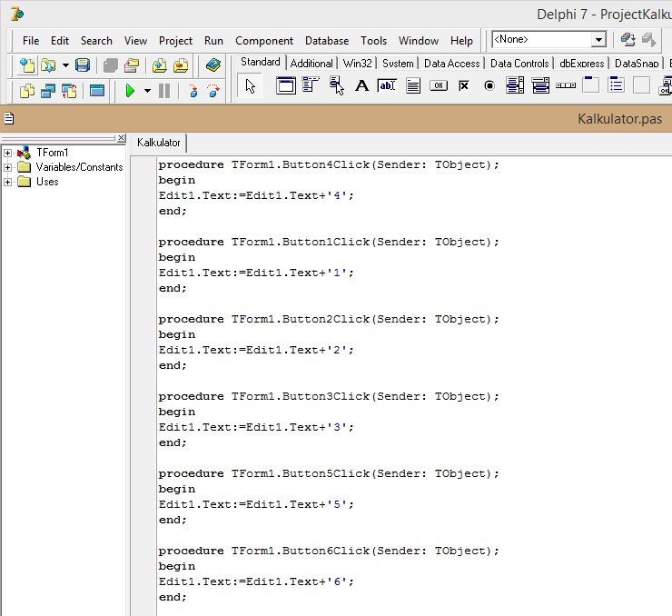Switch to the Win32 palette tab
This screenshot has height=616, width=672.
click(x=357, y=64)
